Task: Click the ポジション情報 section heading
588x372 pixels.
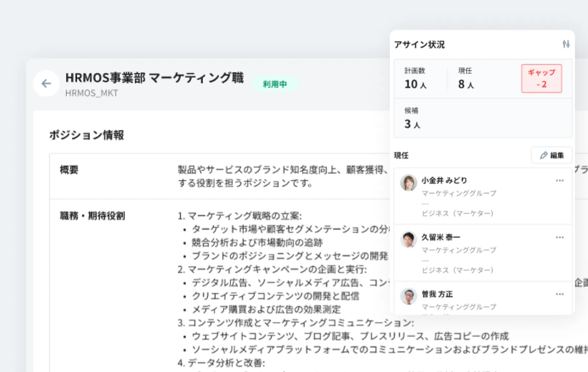Action: coord(87,135)
